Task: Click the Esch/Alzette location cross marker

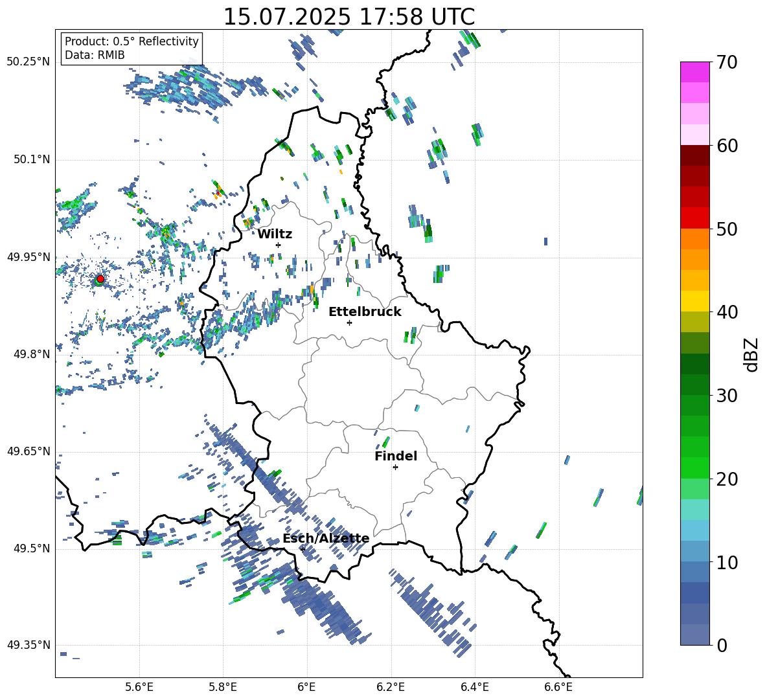Action: pyautogui.click(x=303, y=549)
